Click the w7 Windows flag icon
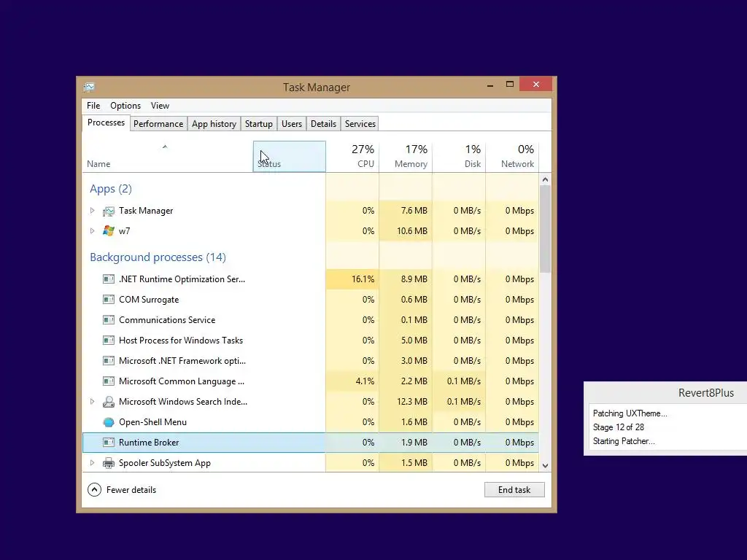This screenshot has width=747, height=560. click(x=109, y=231)
